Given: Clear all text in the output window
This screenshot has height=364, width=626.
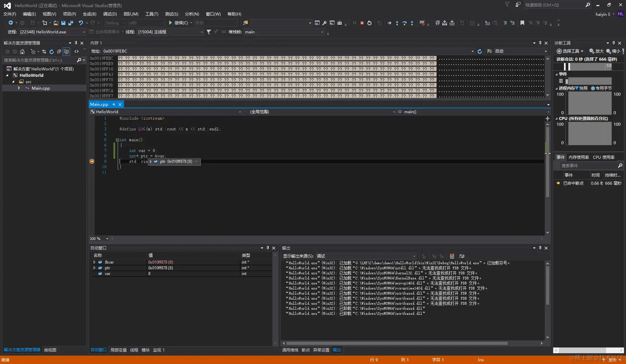Looking at the screenshot, I should click(452, 256).
